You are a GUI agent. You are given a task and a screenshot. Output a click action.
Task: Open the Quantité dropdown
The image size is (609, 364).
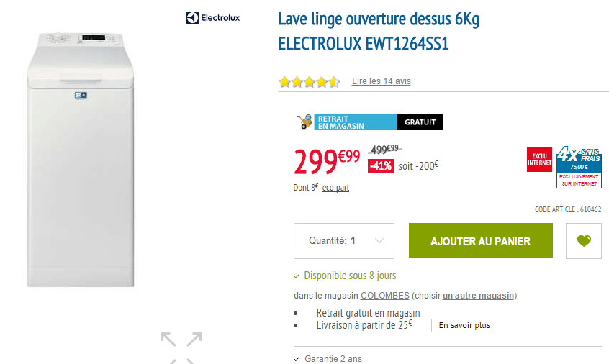tap(343, 240)
